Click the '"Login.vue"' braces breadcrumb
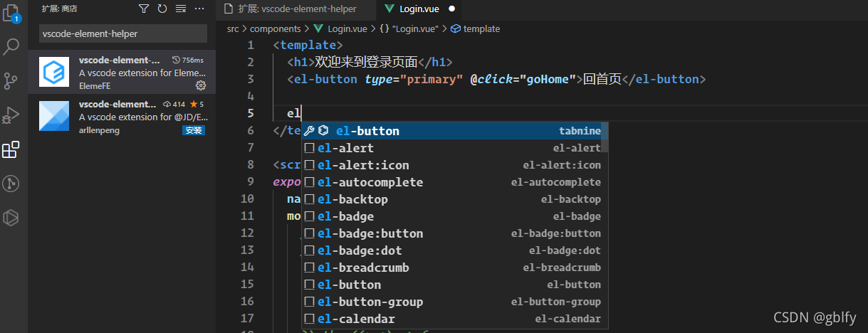 point(409,28)
